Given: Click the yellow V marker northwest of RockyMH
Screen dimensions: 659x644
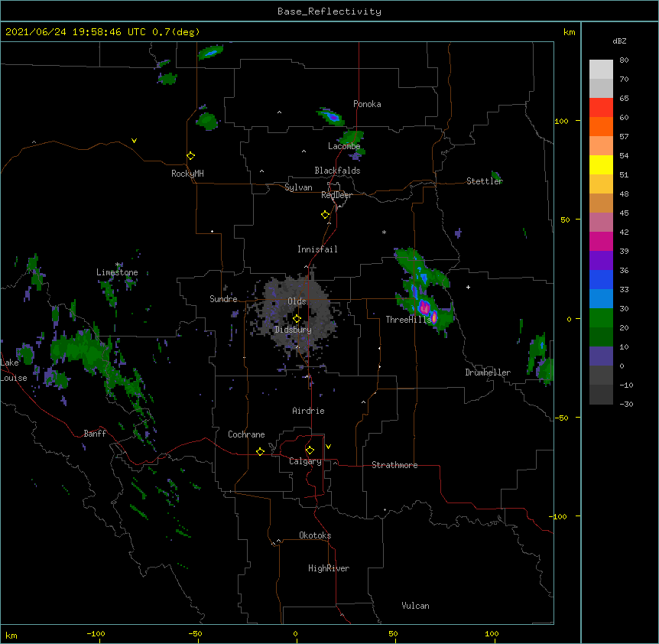Looking at the screenshot, I should [x=134, y=141].
